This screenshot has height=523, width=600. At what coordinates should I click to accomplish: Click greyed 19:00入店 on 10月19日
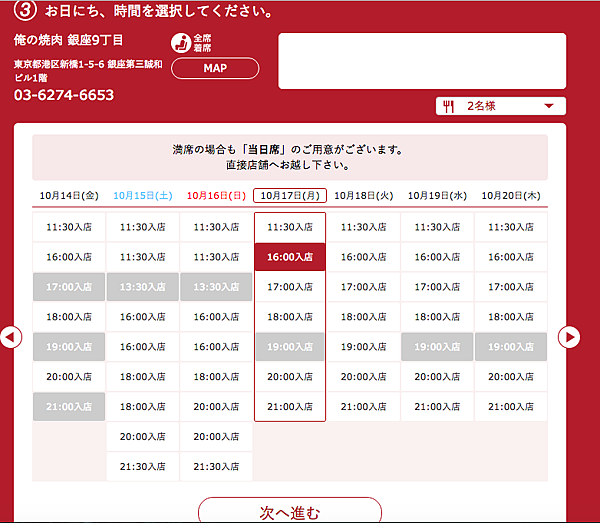[437, 347]
